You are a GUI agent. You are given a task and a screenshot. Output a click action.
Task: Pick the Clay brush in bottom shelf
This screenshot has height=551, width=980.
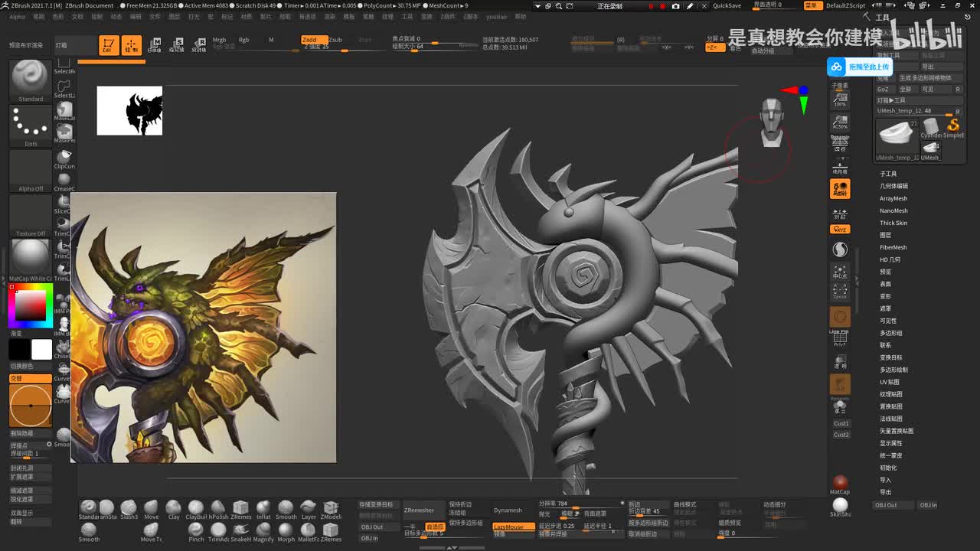coord(174,510)
